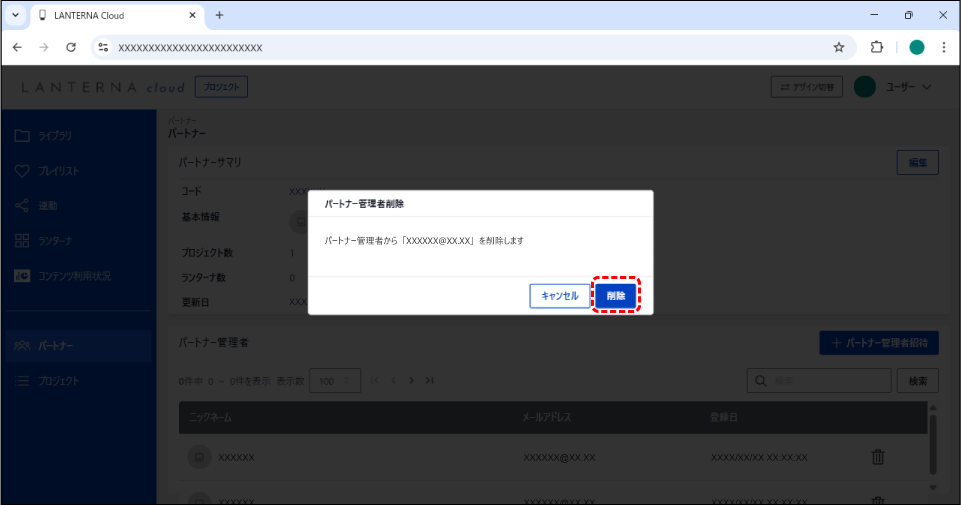
Task: Expand the ユーザー account dropdown
Action: [x=896, y=87]
